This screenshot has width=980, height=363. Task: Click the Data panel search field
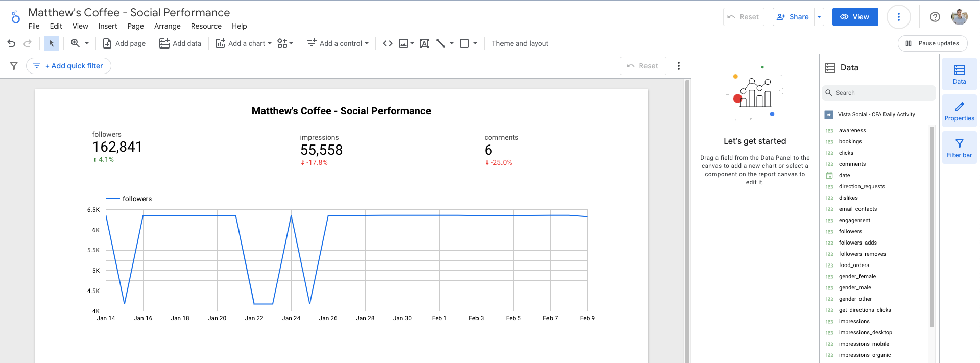click(879, 93)
